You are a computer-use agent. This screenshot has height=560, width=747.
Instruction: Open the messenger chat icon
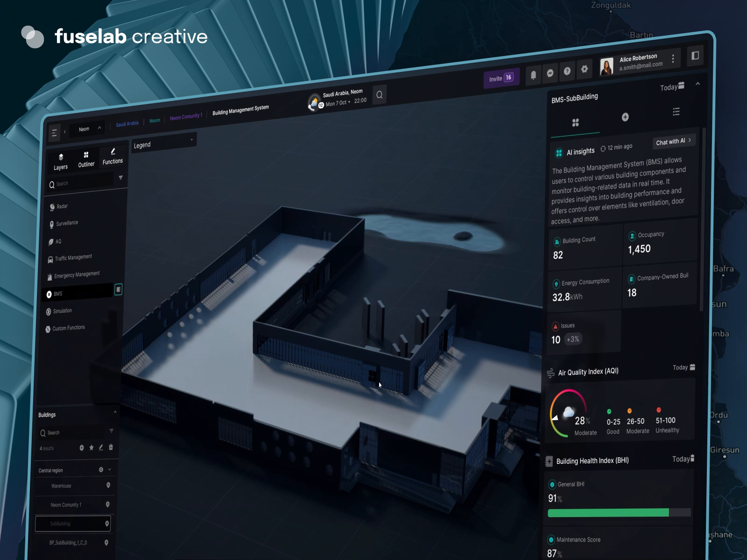click(x=550, y=73)
